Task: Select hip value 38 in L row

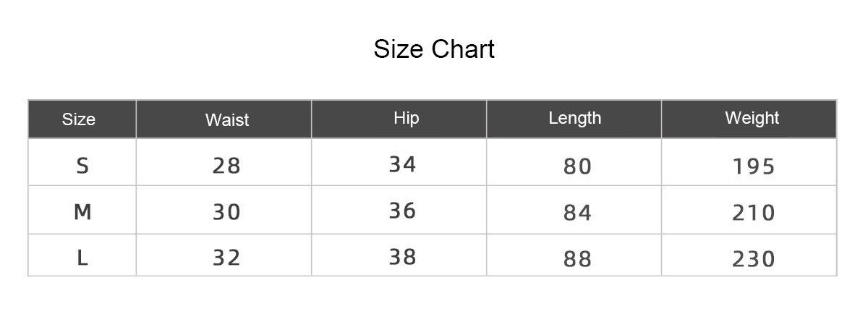Action: [x=402, y=256]
